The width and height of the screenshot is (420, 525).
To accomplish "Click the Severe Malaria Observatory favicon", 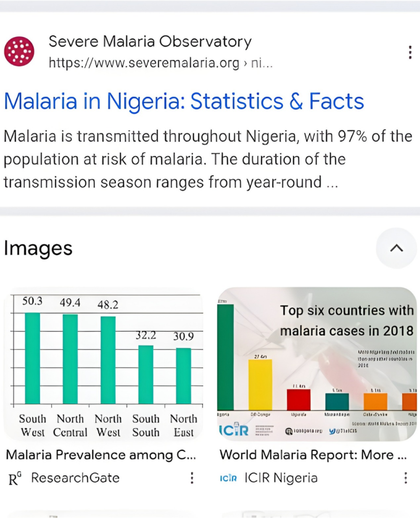I will tap(19, 51).
